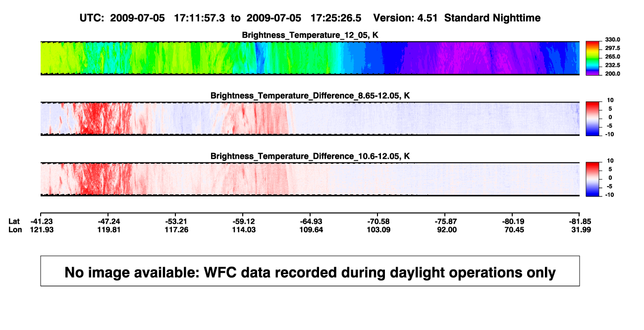Click the longitude value 117.26
Viewport: 644px width, 330px height.
[x=176, y=230]
